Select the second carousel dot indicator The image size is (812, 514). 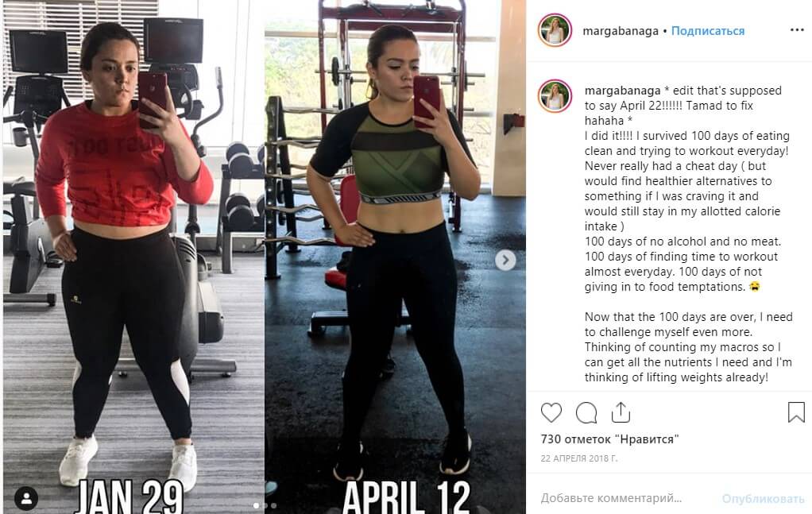[x=265, y=505]
